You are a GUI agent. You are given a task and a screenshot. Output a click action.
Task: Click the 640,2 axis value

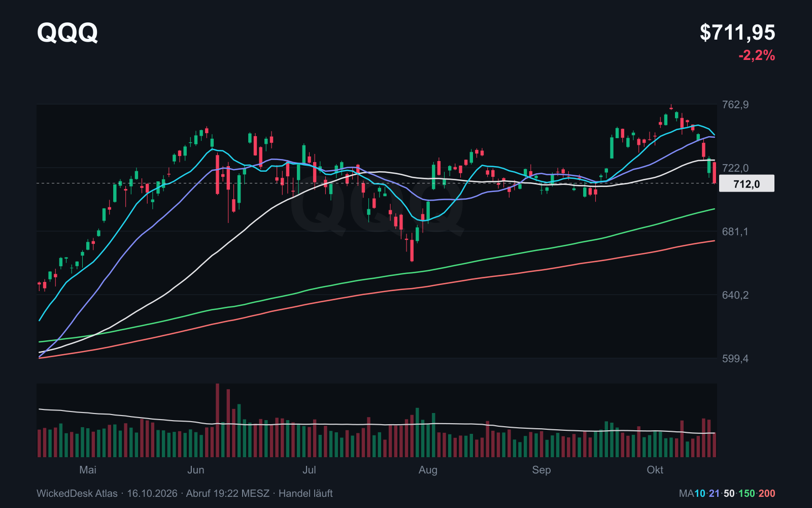pyautogui.click(x=735, y=295)
